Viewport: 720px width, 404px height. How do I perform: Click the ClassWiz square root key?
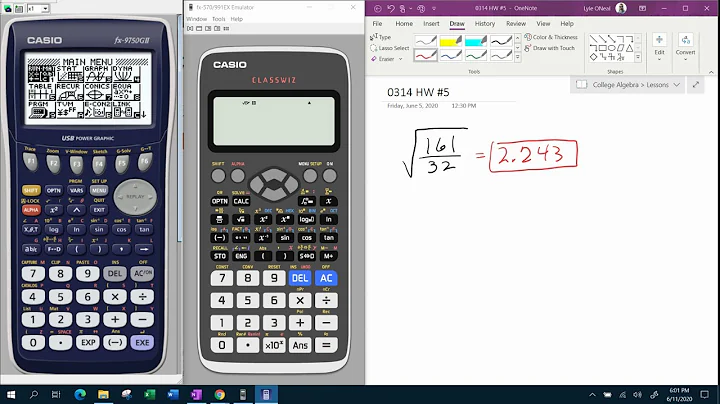[241, 219]
